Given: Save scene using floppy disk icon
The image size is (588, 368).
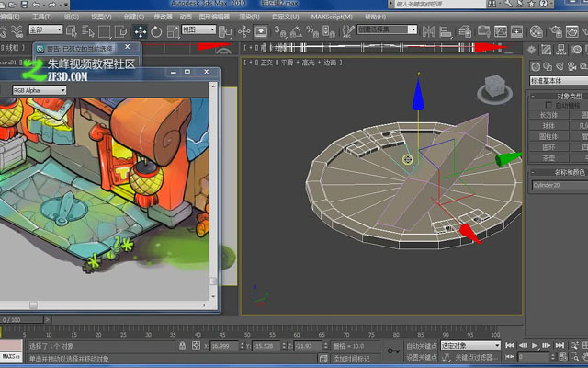Looking at the screenshot, I should tap(25, 5).
